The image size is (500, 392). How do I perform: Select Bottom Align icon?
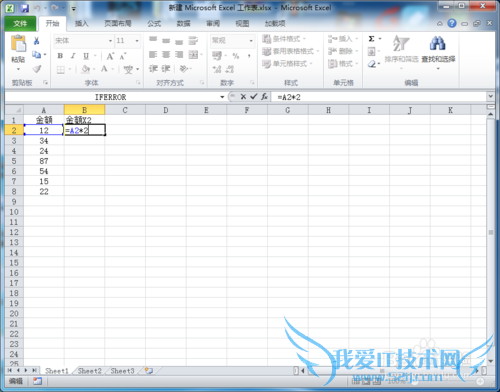click(x=179, y=41)
